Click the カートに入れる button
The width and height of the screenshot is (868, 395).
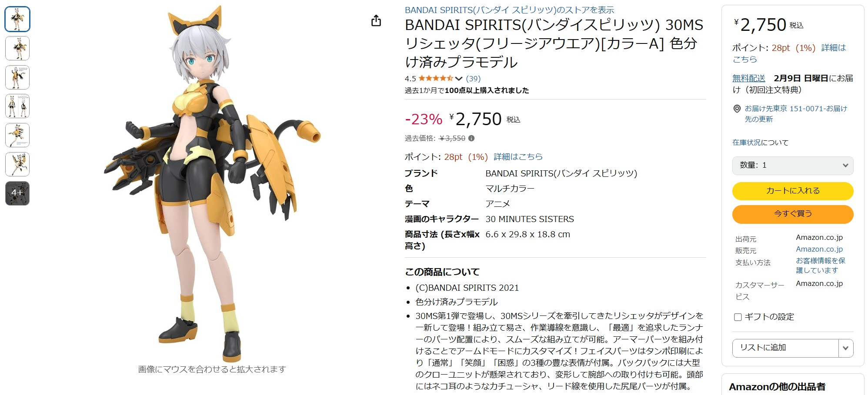point(792,190)
